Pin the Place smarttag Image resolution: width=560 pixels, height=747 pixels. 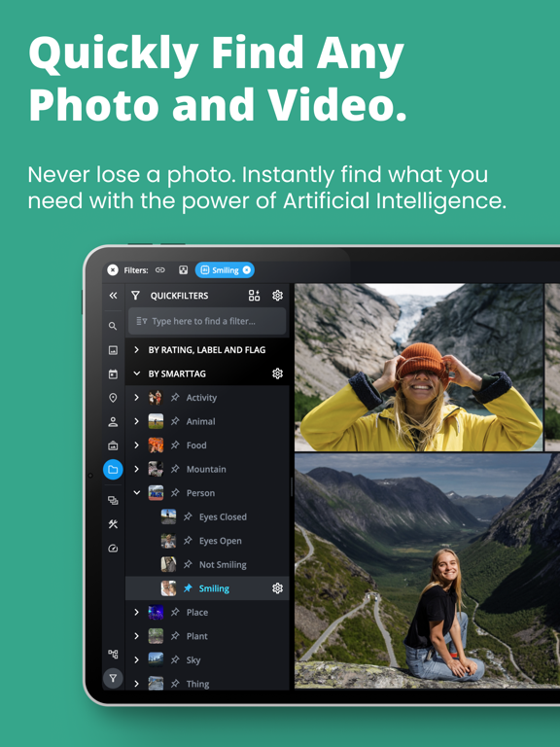coord(175,612)
